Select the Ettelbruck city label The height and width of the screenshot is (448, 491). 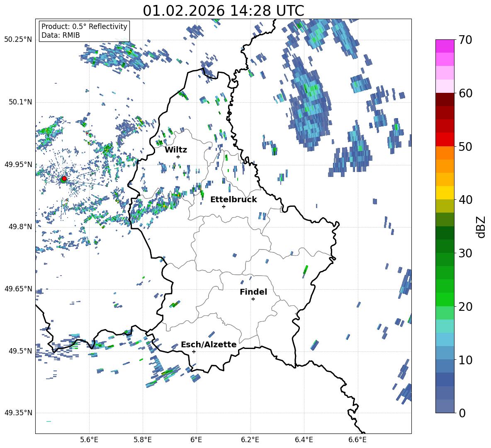[233, 200]
